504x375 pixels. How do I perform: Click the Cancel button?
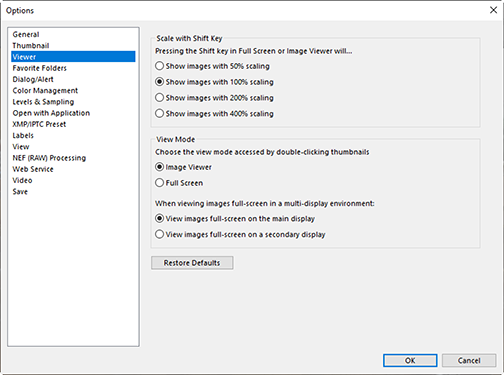click(x=469, y=360)
